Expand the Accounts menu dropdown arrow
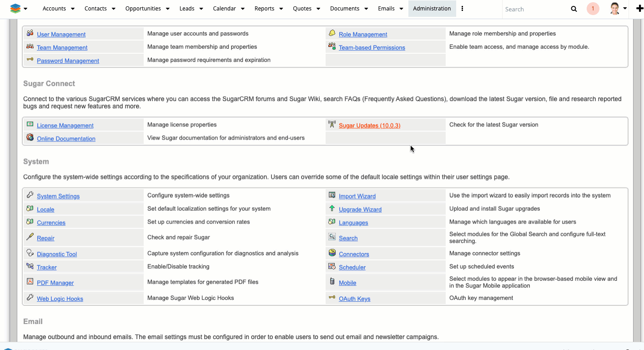644x350 pixels. point(72,9)
